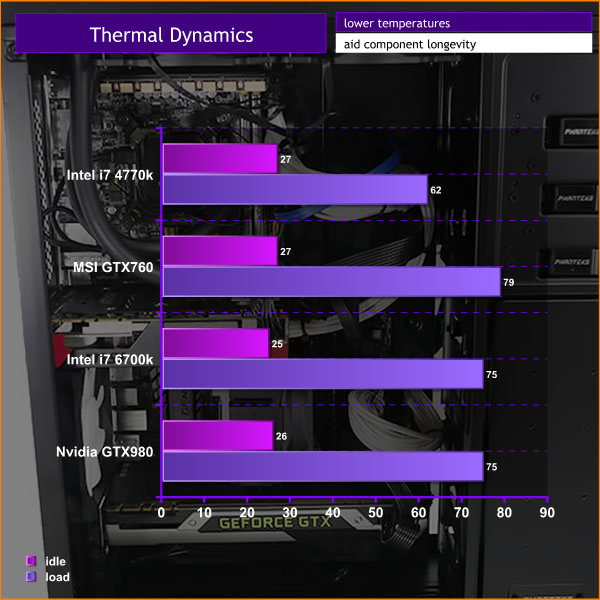This screenshot has height=600, width=600.
Task: Click the 79 value on GTX760 load bar
Action: click(509, 282)
